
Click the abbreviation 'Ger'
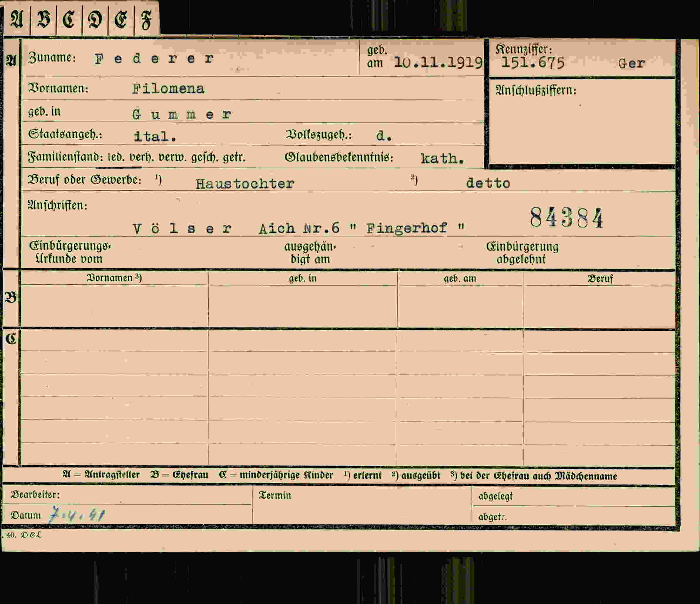pyautogui.click(x=632, y=63)
